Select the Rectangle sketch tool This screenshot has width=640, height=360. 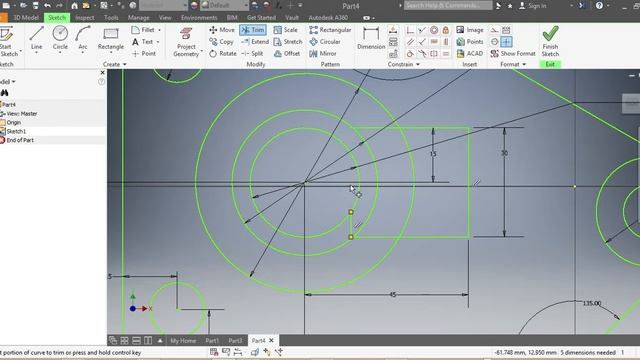pos(111,38)
